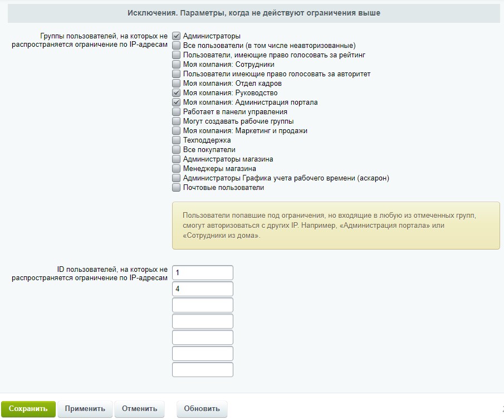Check the Моя компания: Отдел кадров group

tap(175, 83)
